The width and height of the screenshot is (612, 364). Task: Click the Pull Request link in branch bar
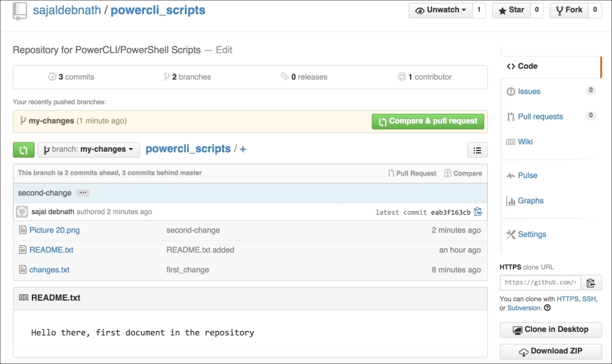tap(412, 173)
